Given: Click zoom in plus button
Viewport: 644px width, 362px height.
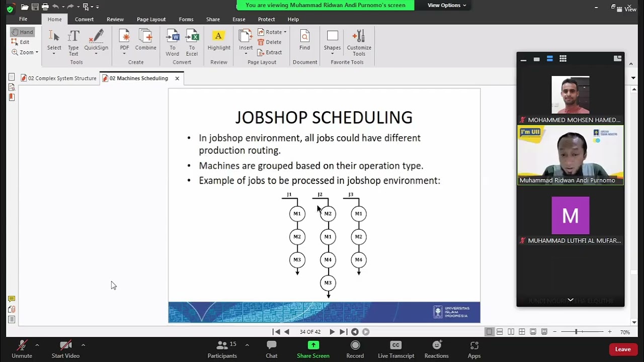Looking at the screenshot, I should coord(610,332).
